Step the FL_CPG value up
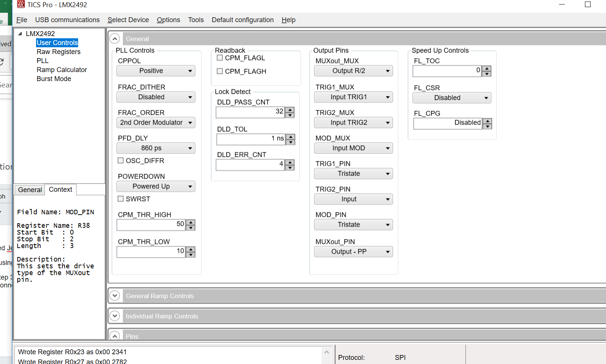Viewport: 606px width, 364px height. click(x=487, y=121)
